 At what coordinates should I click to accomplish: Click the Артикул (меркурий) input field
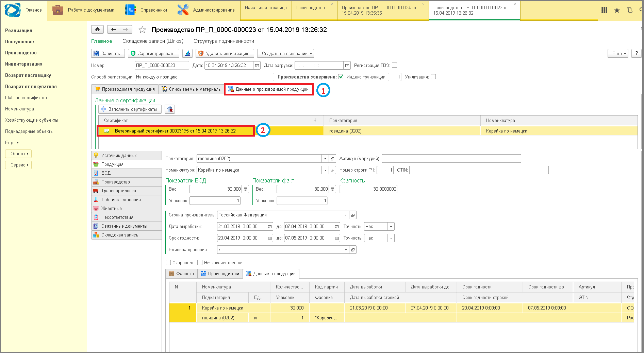451,158
